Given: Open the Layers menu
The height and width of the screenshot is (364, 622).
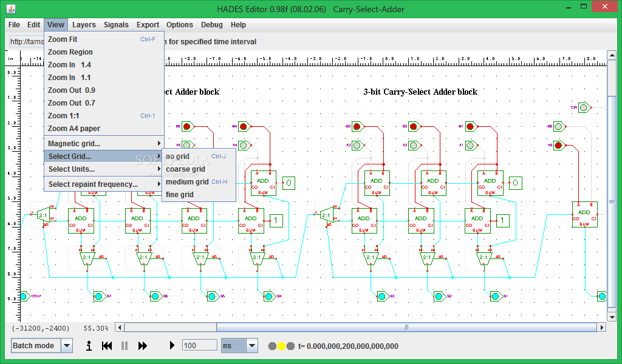Looking at the screenshot, I should 84,24.
